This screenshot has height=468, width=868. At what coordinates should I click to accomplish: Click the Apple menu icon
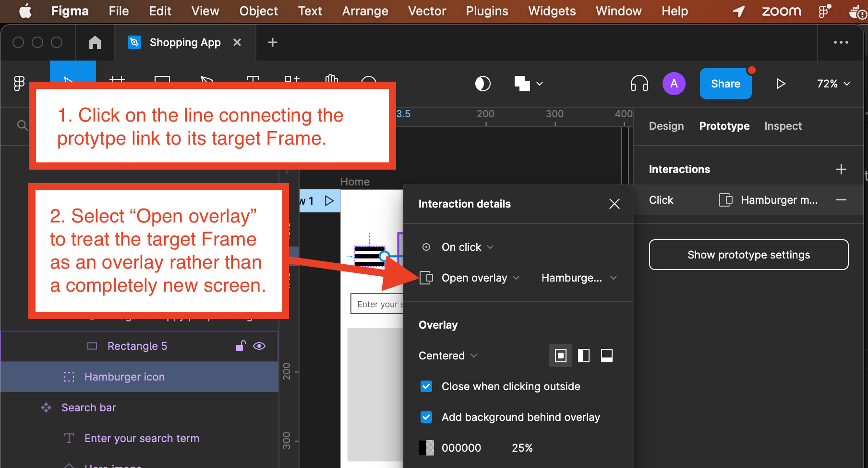coord(25,11)
